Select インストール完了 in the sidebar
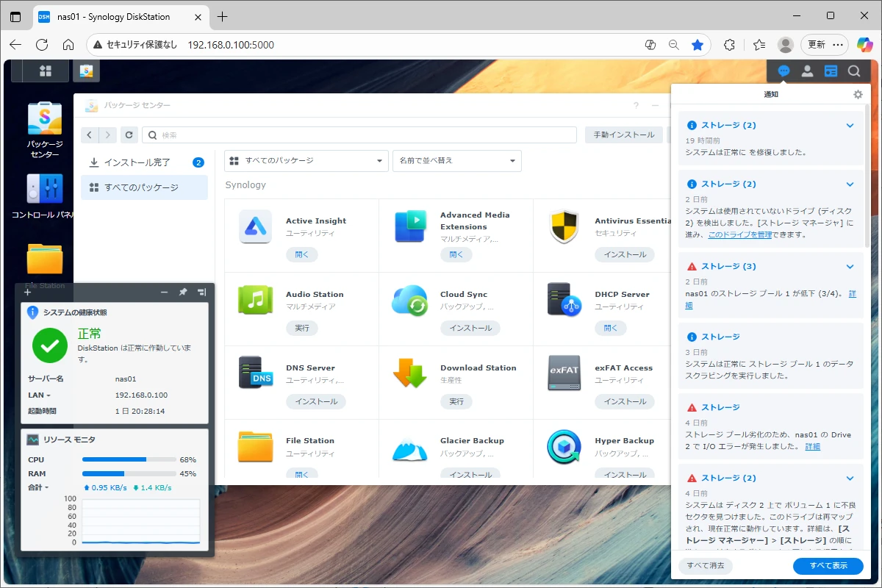 pyautogui.click(x=137, y=162)
